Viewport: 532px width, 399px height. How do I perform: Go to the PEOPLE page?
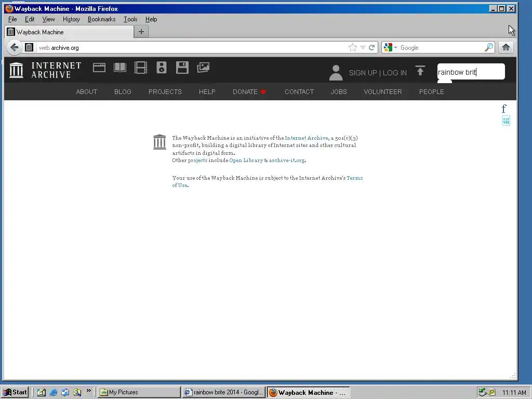point(431,91)
